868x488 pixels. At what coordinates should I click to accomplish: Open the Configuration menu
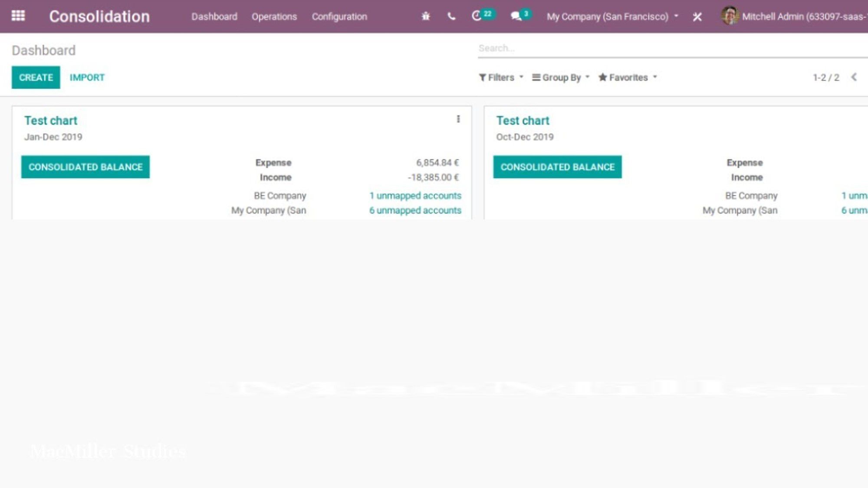tap(339, 16)
